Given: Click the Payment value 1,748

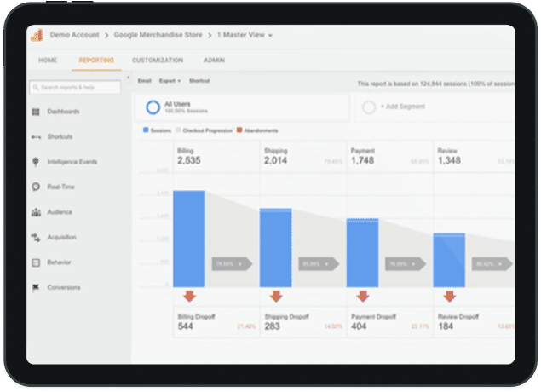Looking at the screenshot, I should (363, 161).
